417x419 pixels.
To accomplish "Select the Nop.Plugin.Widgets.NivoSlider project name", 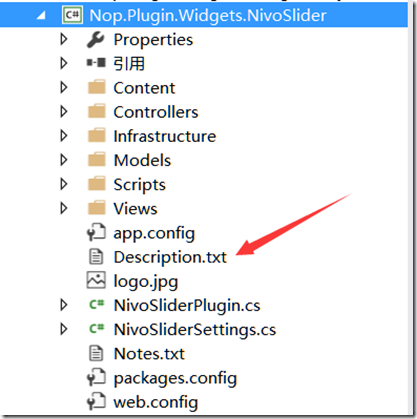I will tap(208, 16).
